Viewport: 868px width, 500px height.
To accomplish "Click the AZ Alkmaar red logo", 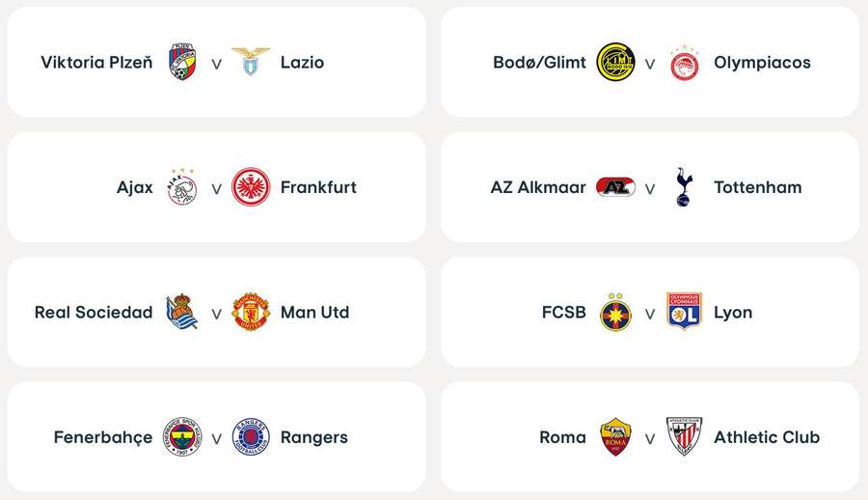I will 615,187.
